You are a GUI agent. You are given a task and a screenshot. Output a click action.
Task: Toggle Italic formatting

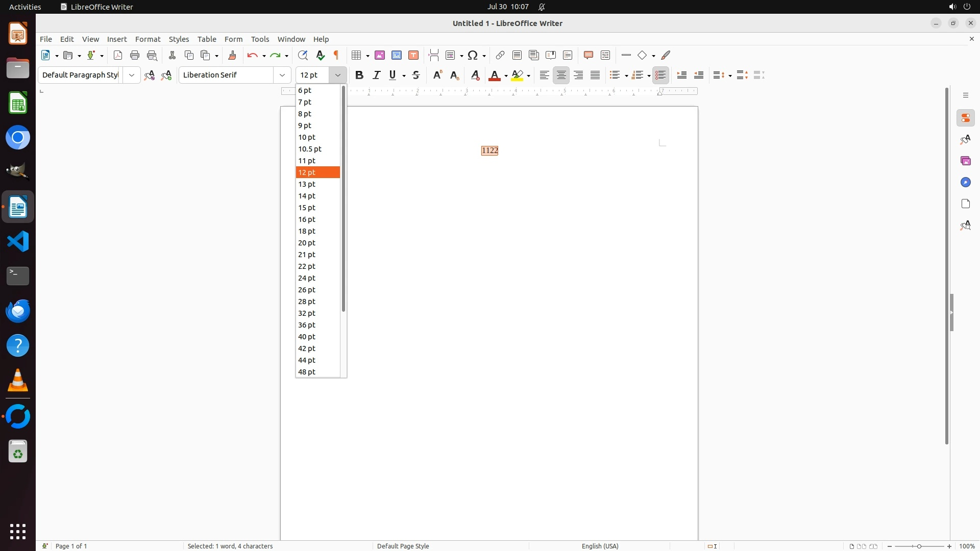coord(377,75)
